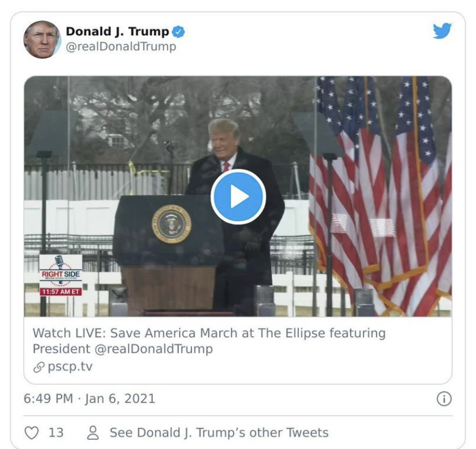Click the American flags in the video preview
Viewport: 476px width, 449px height.
[380, 194]
